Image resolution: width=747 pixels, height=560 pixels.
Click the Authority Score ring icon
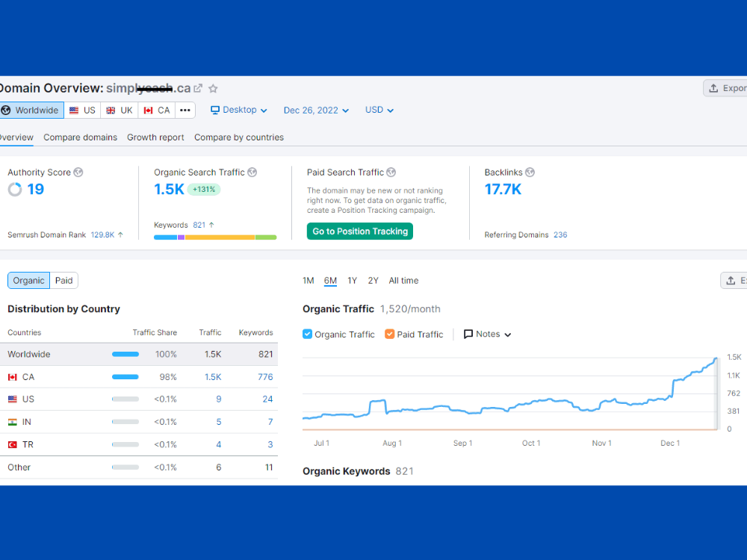coord(15,190)
